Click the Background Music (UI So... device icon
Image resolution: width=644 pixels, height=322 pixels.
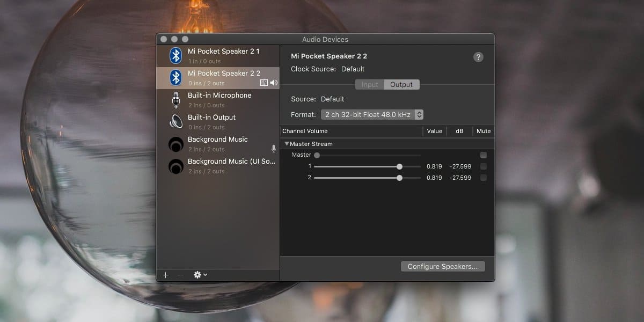[x=175, y=166]
